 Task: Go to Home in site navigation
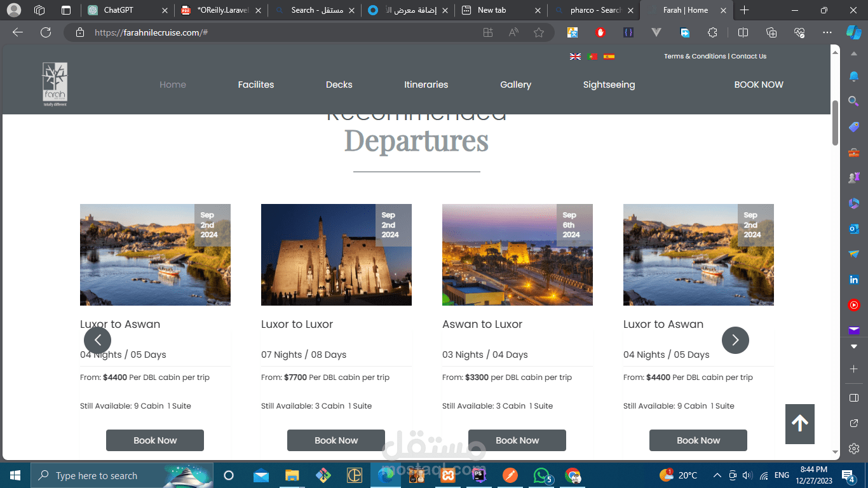coord(173,85)
